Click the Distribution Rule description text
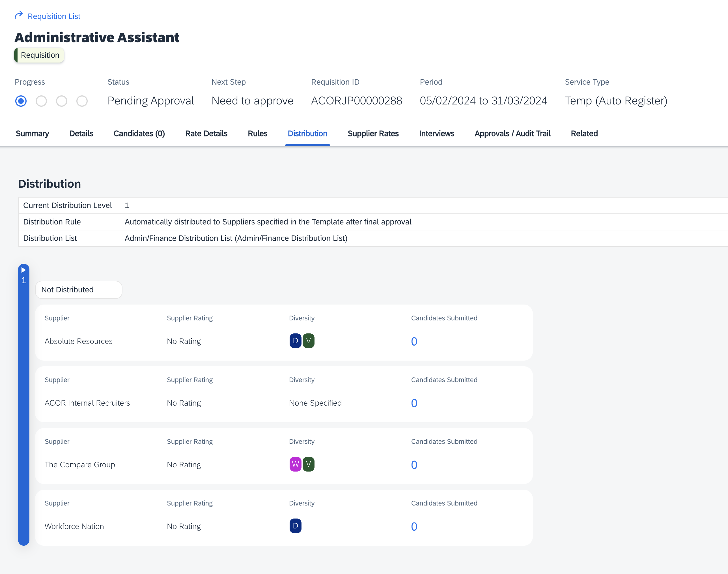Image resolution: width=728 pixels, height=574 pixels. (x=268, y=222)
